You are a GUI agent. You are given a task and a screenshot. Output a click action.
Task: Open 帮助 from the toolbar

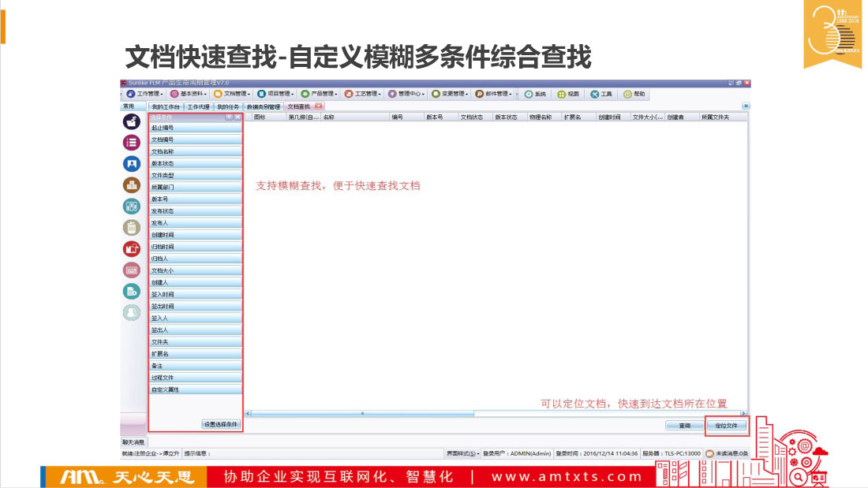click(634, 94)
